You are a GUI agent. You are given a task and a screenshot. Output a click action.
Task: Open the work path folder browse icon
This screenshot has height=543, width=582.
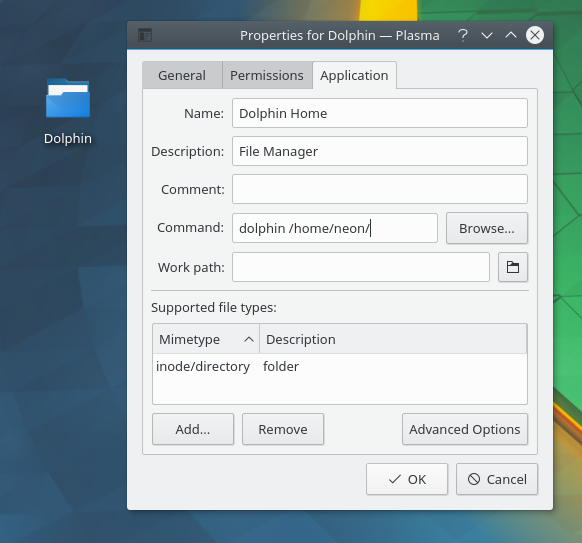(x=513, y=267)
